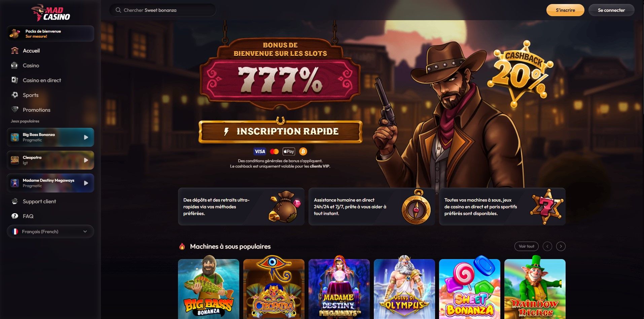The height and width of the screenshot is (319, 644).
Task: Click the Bitcoin payment icon
Action: point(303,151)
